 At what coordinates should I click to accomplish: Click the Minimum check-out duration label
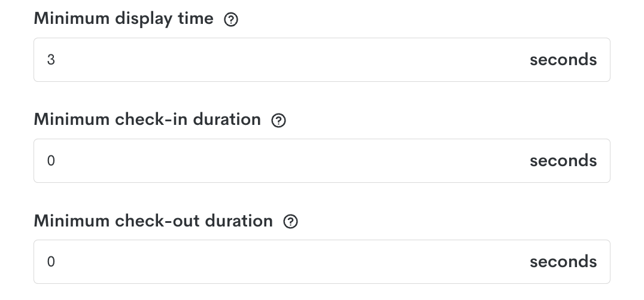point(153,221)
